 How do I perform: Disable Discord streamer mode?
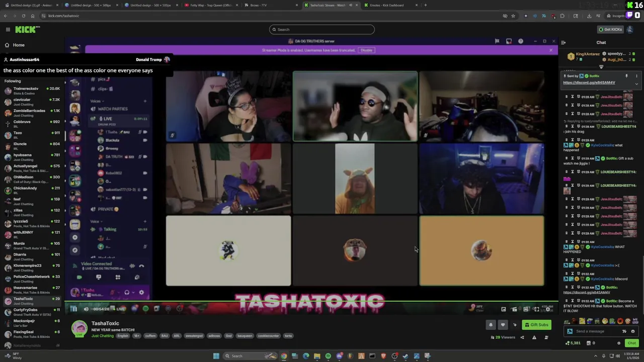(366, 50)
